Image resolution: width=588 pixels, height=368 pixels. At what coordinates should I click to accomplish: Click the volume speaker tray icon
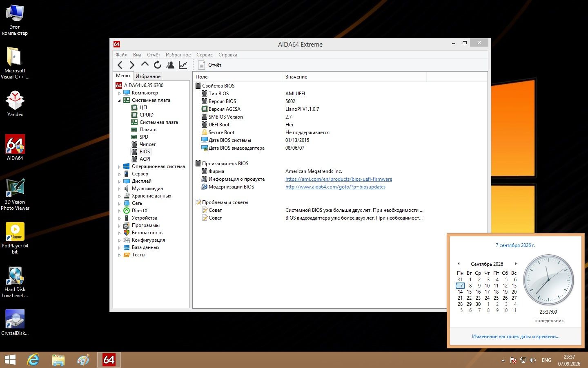pos(532,360)
